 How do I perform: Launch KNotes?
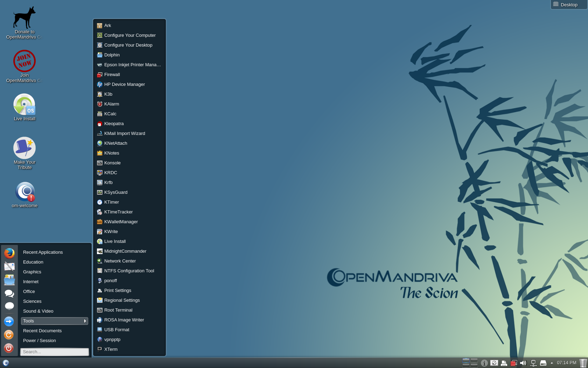(x=129, y=153)
